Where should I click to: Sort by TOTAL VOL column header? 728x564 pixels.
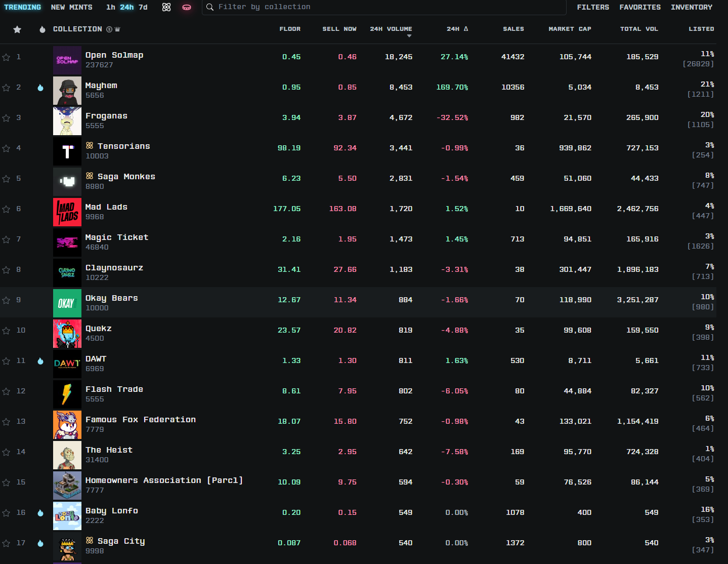(639, 29)
